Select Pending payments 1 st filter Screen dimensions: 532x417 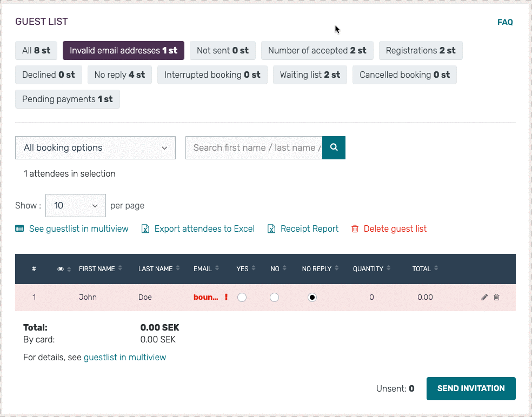coord(68,99)
